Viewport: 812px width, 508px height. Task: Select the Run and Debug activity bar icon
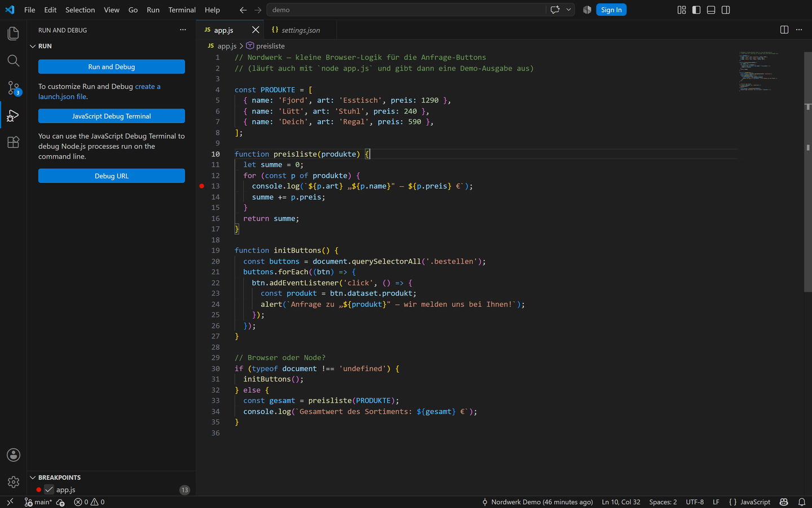coord(13,115)
